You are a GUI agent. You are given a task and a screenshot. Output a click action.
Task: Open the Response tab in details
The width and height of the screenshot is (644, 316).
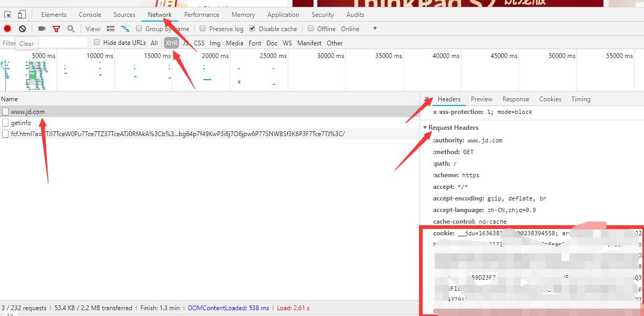[515, 99]
